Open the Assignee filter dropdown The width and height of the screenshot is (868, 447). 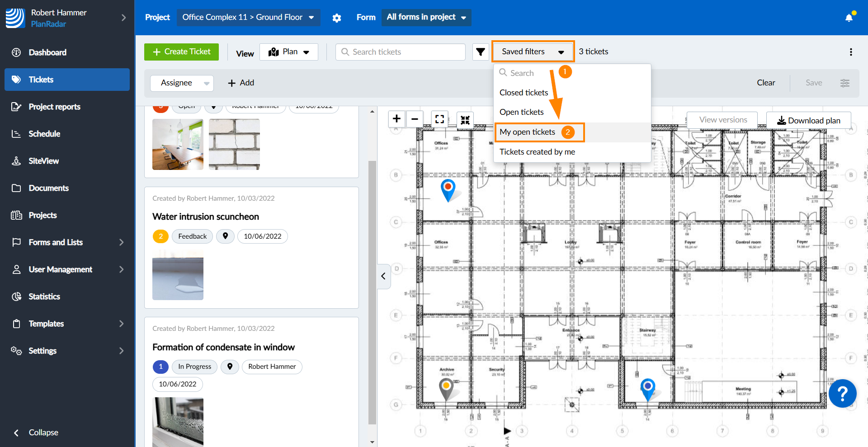pos(182,83)
